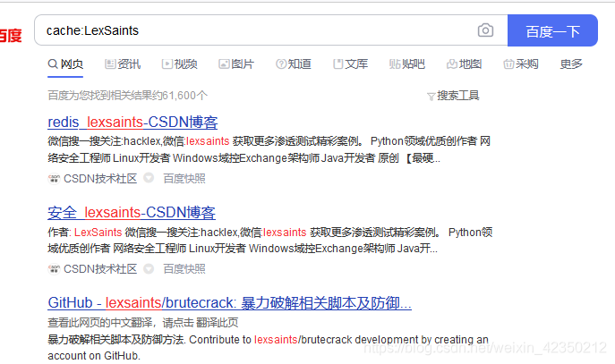The height and width of the screenshot is (364, 615).
Task: Open the 知道 tab
Action: [x=294, y=63]
